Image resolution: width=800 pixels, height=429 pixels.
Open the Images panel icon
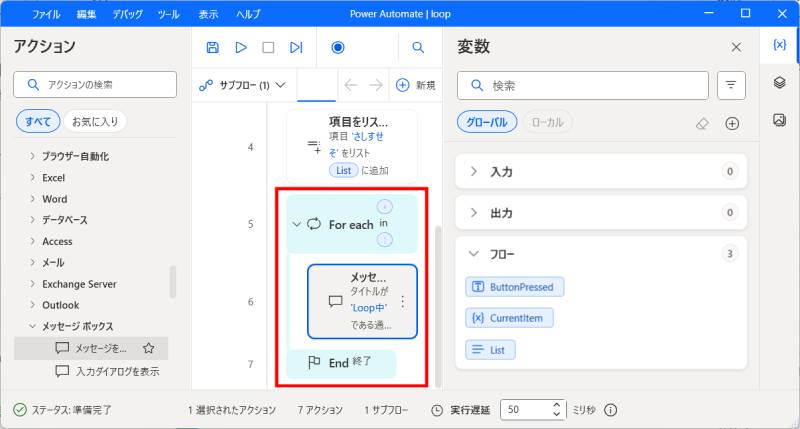click(779, 120)
